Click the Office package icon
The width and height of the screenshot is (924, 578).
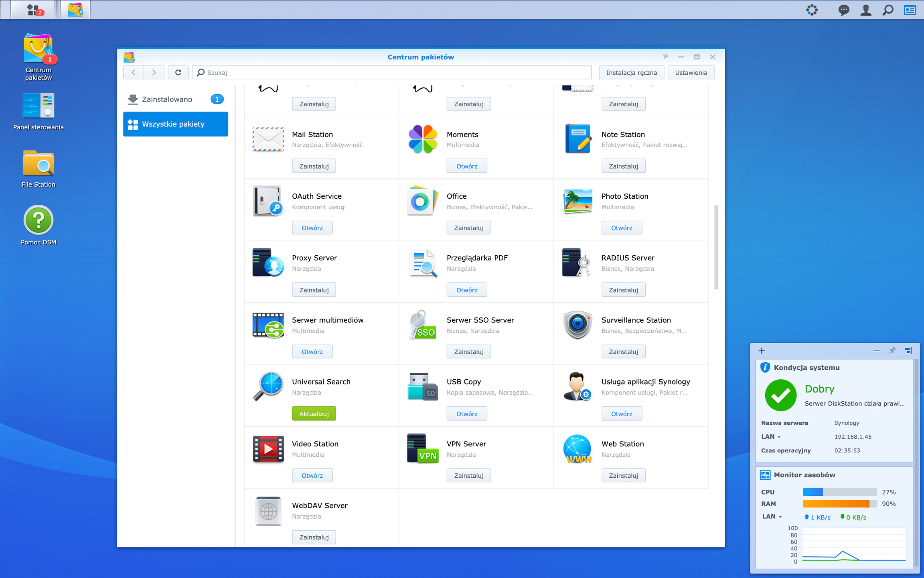pyautogui.click(x=423, y=201)
